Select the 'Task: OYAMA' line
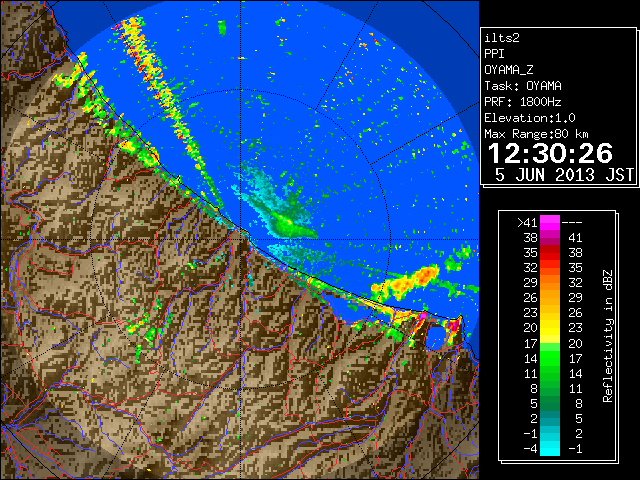Viewport: 640px width, 480px height. [x=523, y=86]
